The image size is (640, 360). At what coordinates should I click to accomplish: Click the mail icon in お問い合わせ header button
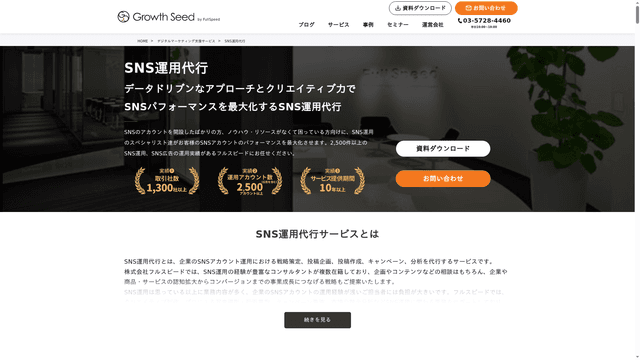point(469,8)
